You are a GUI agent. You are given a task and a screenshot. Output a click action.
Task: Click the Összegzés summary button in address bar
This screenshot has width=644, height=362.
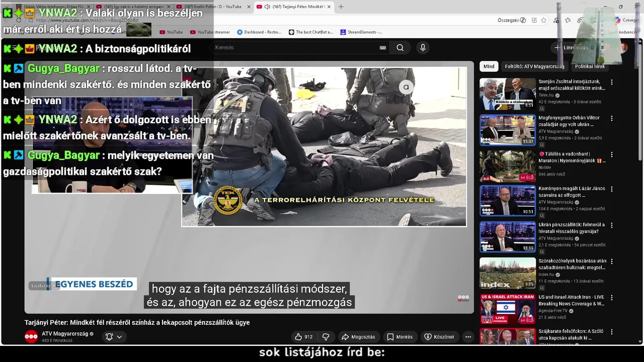pos(512,20)
